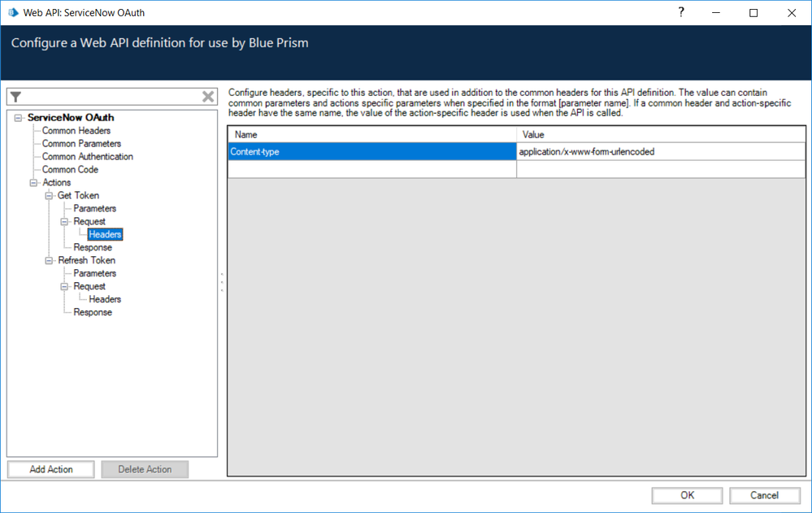Open the Common Code node

click(x=70, y=169)
